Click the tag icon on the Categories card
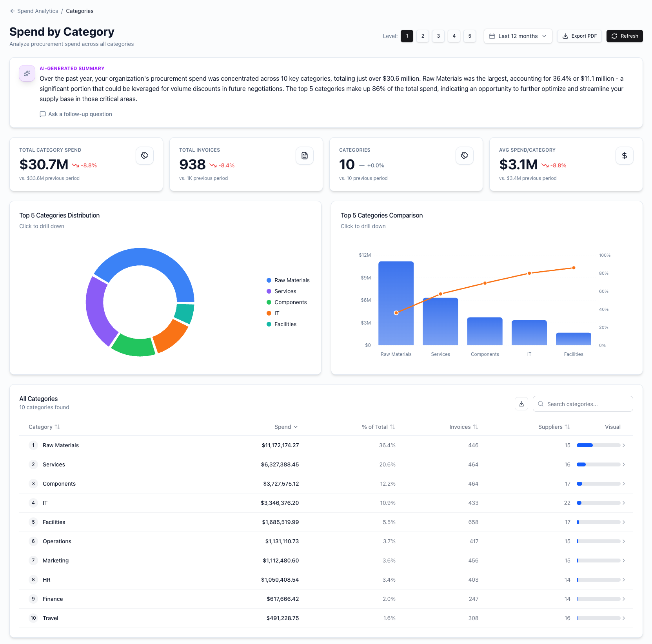Viewport: 652px width, 644px height. point(464,156)
